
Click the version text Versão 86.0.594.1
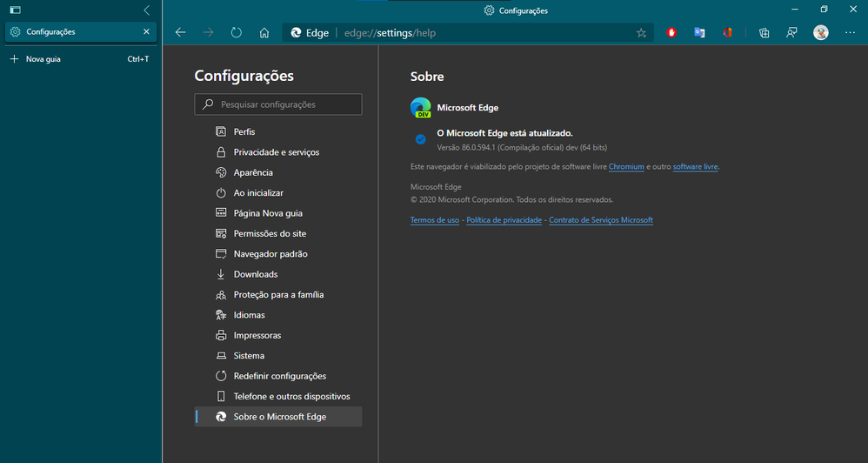tap(522, 148)
